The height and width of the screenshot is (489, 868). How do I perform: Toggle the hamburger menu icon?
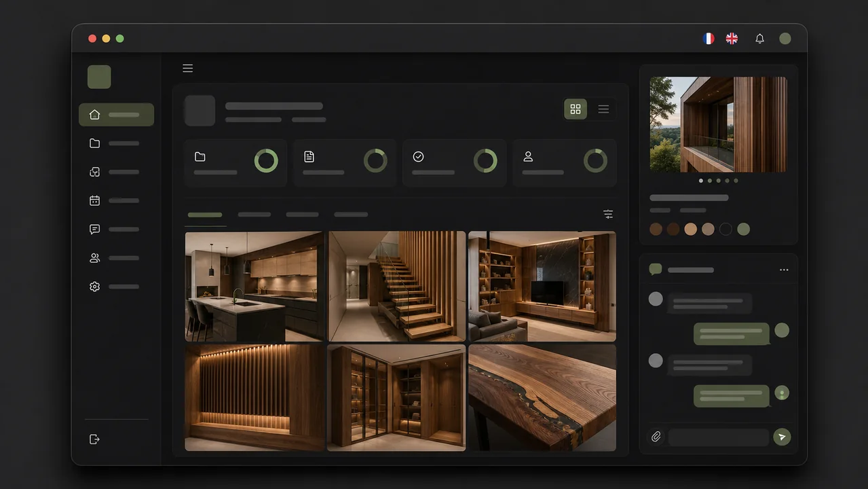tap(188, 68)
